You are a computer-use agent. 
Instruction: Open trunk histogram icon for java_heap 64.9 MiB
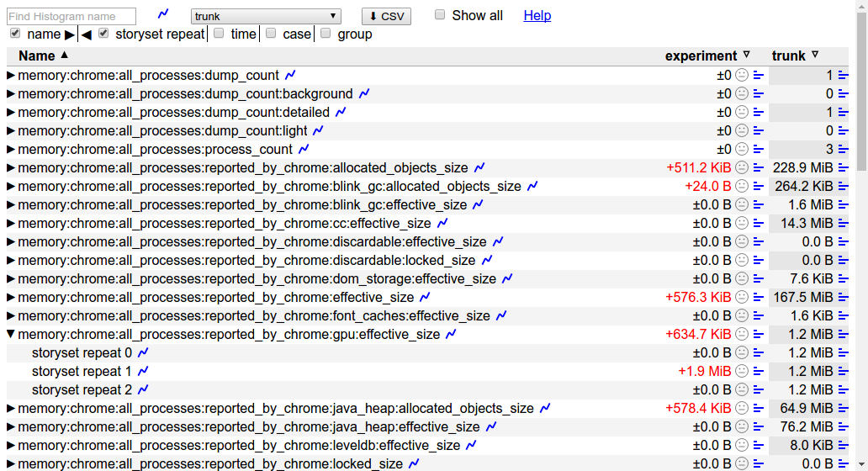843,409
